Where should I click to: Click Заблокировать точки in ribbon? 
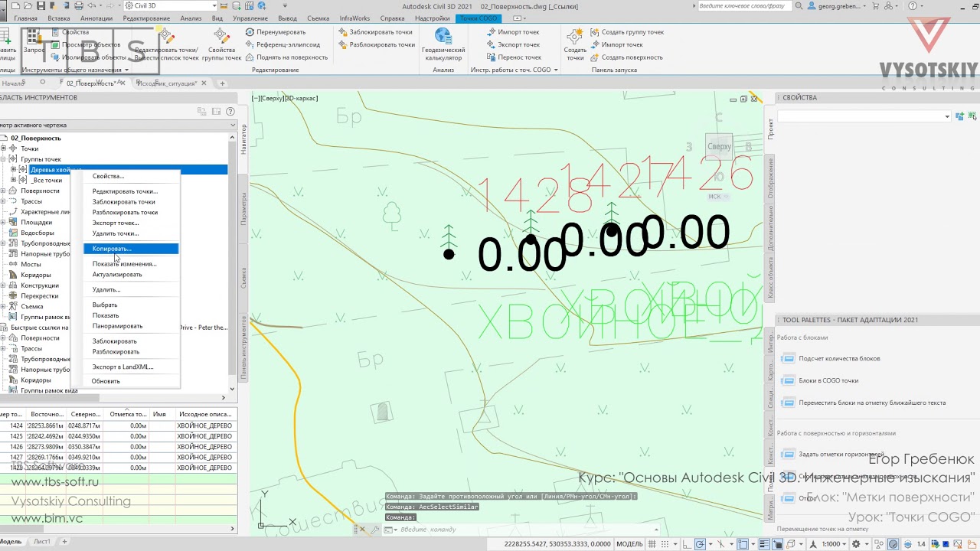tap(374, 32)
